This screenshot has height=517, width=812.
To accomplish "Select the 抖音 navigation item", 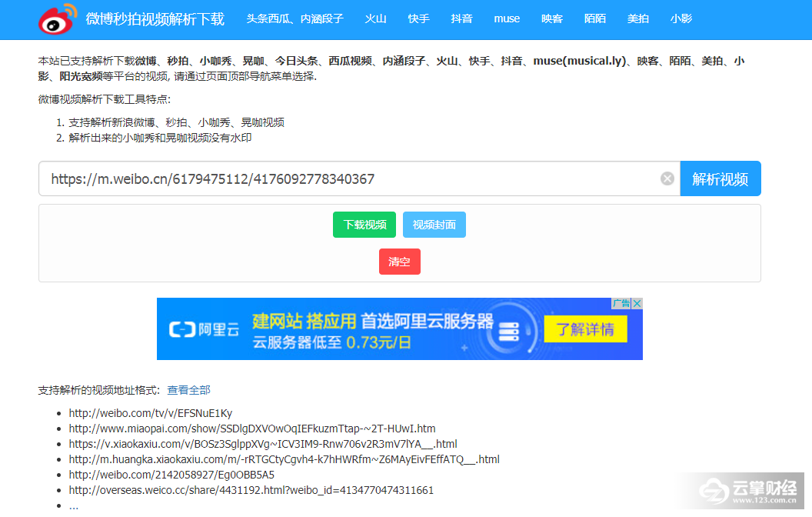I will (x=461, y=18).
